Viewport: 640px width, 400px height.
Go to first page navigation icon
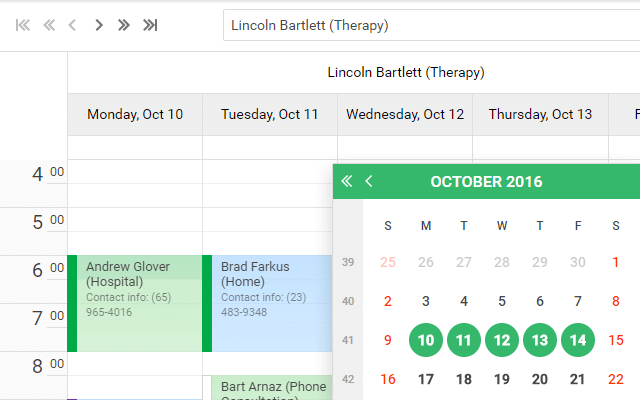[x=23, y=25]
